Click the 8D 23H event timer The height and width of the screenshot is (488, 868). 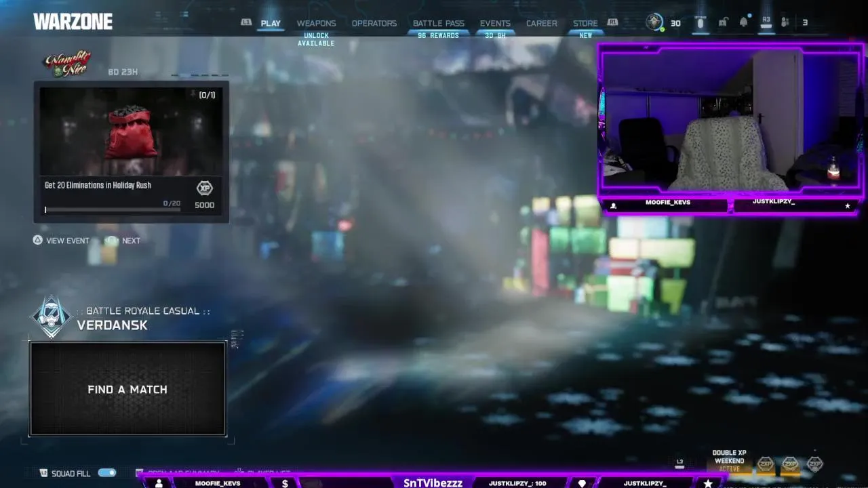[x=123, y=72]
